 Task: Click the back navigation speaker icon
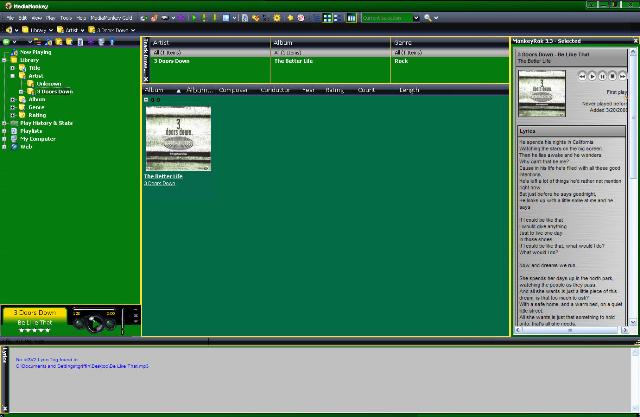[x=9, y=30]
